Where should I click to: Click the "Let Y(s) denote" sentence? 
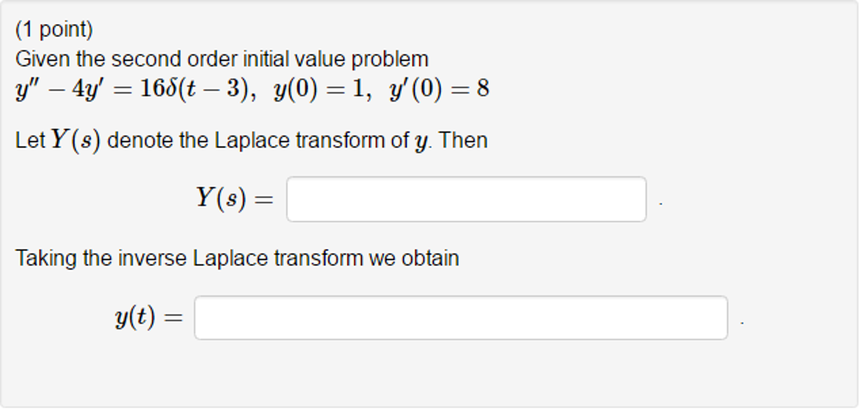point(251,140)
